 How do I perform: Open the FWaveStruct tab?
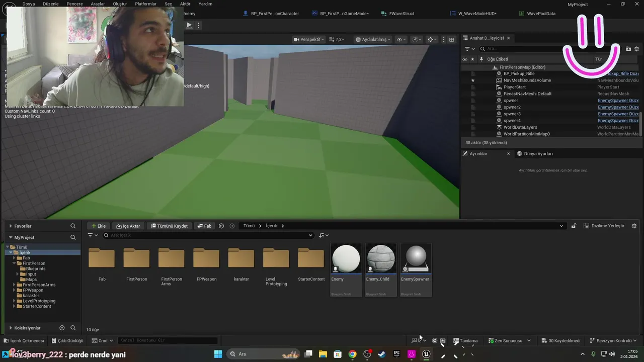point(398,14)
